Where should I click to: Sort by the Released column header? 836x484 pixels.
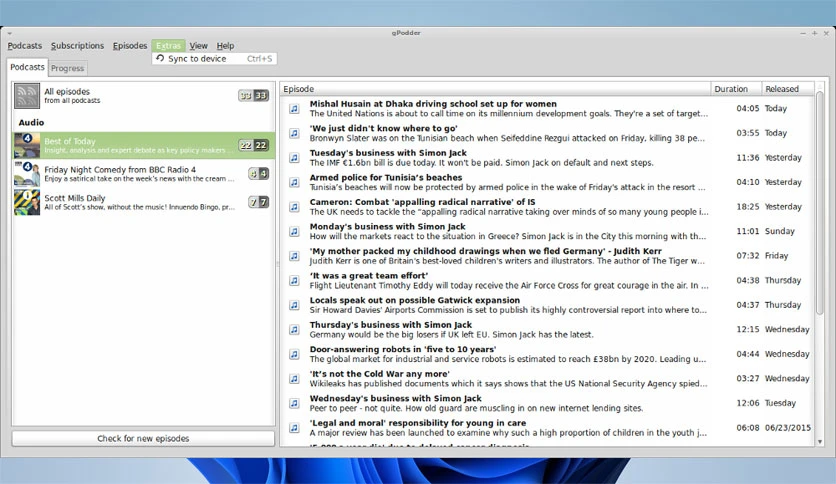[x=787, y=89]
